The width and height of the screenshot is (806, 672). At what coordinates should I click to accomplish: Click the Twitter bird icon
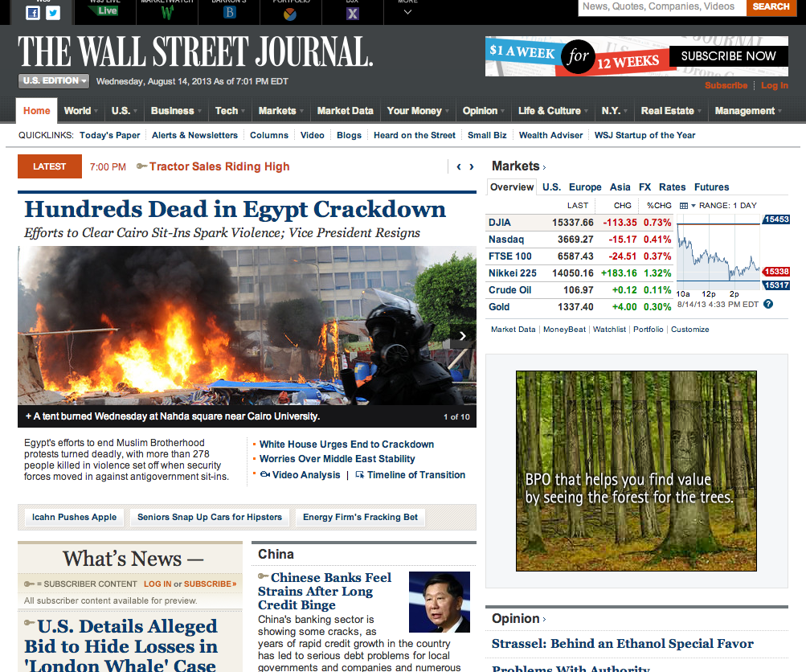pyautogui.click(x=53, y=12)
